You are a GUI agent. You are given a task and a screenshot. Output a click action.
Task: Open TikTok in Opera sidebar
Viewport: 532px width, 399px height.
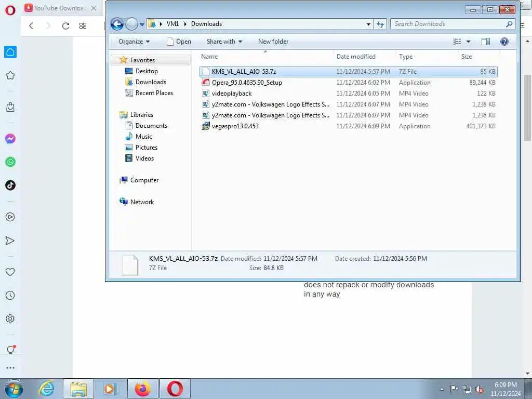click(x=10, y=185)
